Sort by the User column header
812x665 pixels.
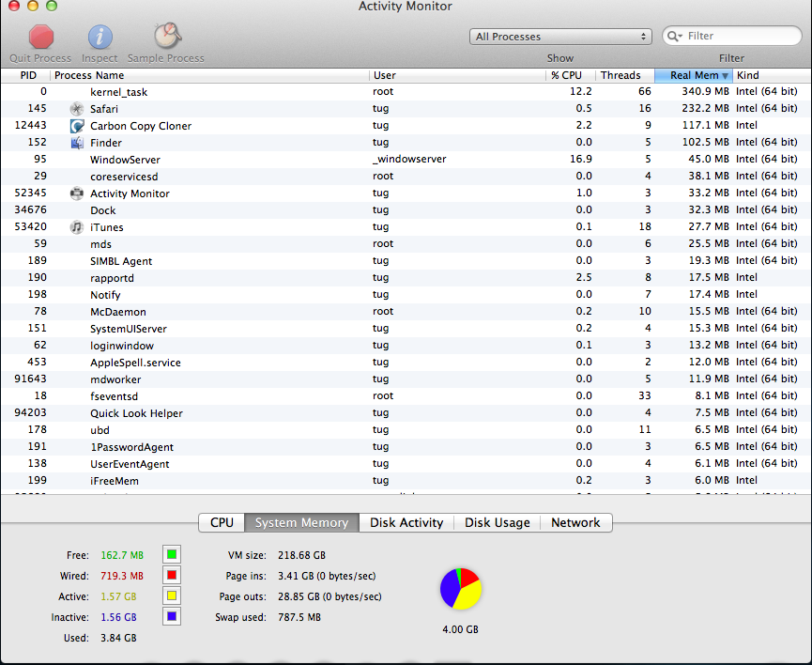(458, 75)
